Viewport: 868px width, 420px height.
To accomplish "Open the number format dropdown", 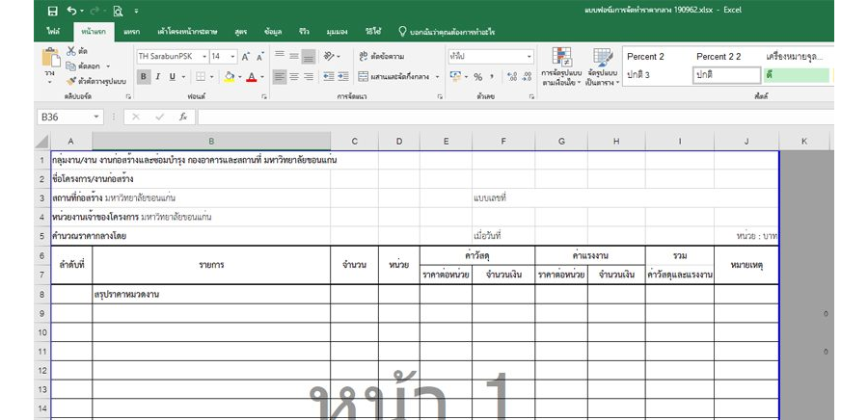I will tap(529, 57).
